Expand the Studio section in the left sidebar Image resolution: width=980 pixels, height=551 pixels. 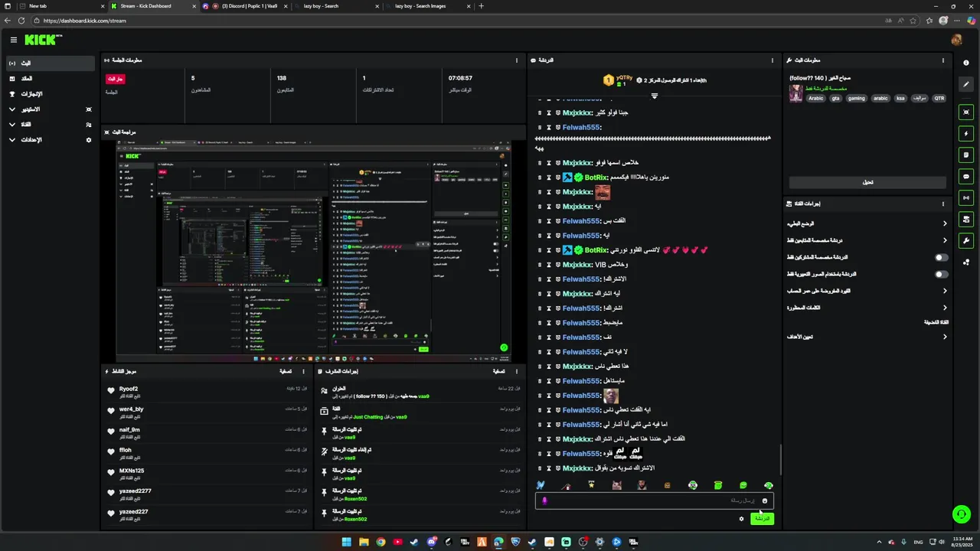click(11, 109)
